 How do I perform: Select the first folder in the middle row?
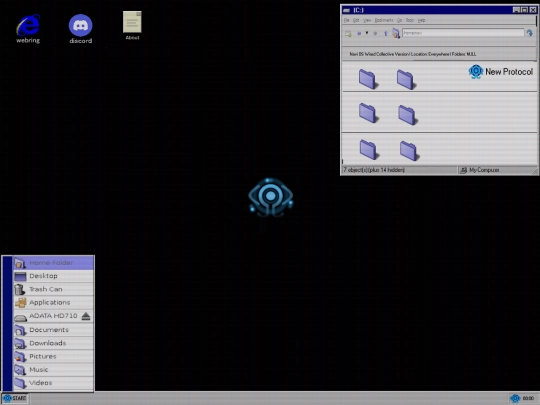tap(368, 113)
